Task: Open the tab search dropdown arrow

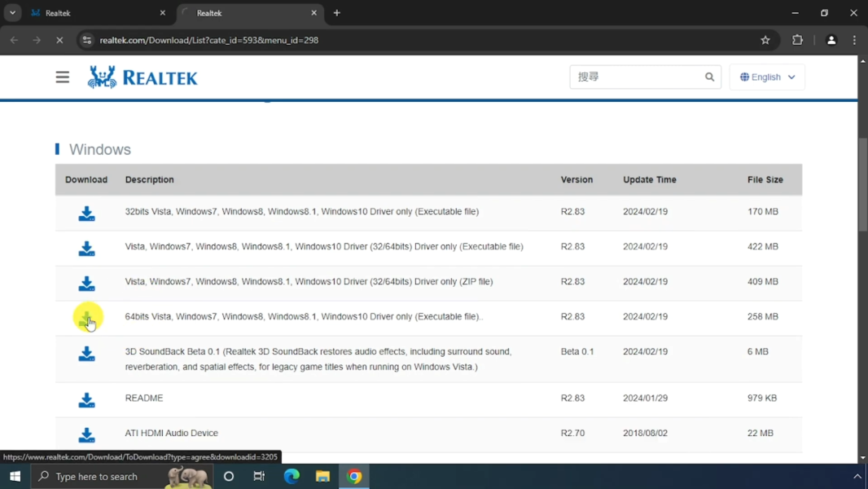Action: [x=12, y=13]
